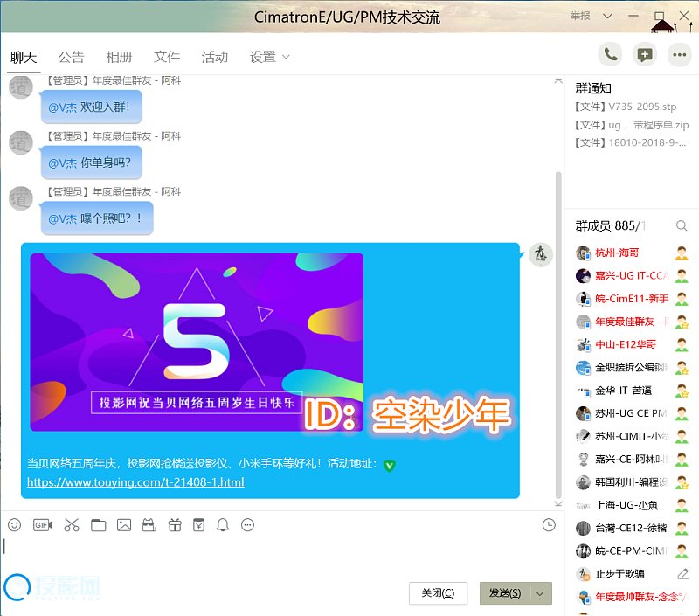Image resolution: width=699 pixels, height=616 pixels.
Task: Click the send picture icon
Action: coord(124,525)
